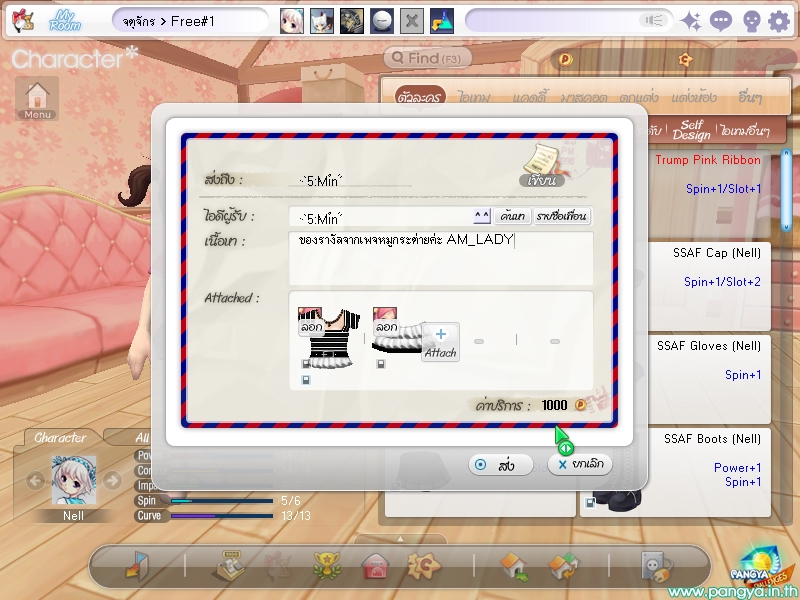Select the Trump Pink Ribbon item

(709, 194)
